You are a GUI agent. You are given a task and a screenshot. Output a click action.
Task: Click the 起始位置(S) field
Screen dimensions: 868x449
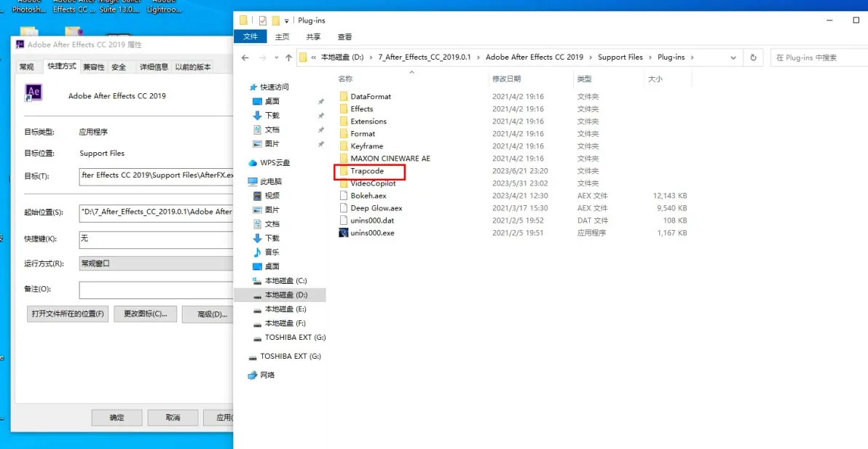coord(156,212)
